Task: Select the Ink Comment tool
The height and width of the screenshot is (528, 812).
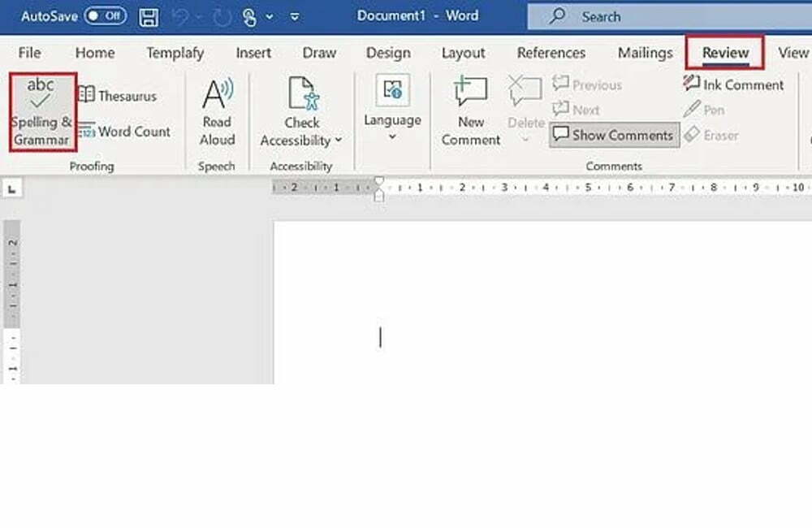Action: pyautogui.click(x=733, y=84)
